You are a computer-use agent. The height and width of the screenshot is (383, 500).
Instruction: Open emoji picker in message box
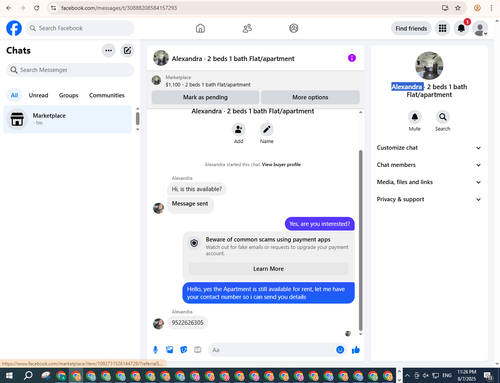click(x=340, y=350)
